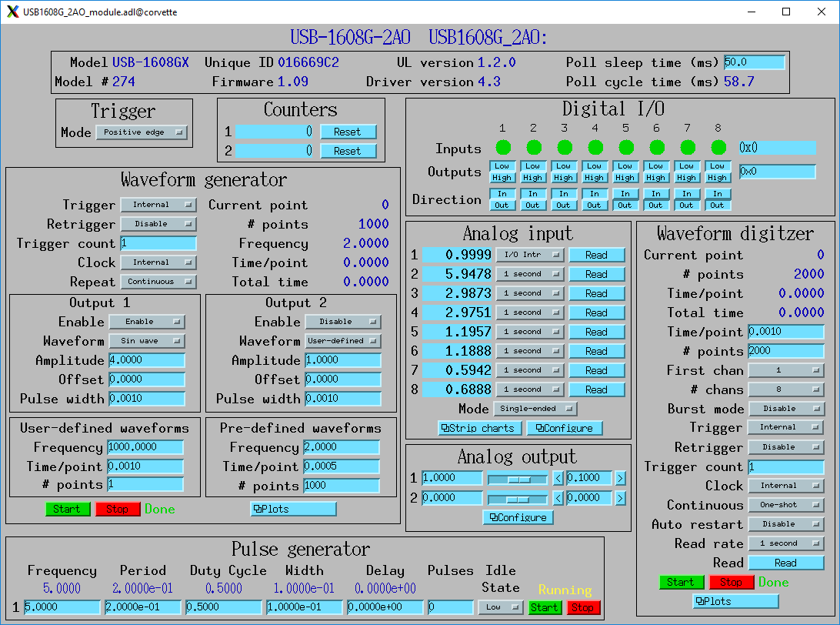
Task: Click the digitizer Read button
Action: [786, 563]
